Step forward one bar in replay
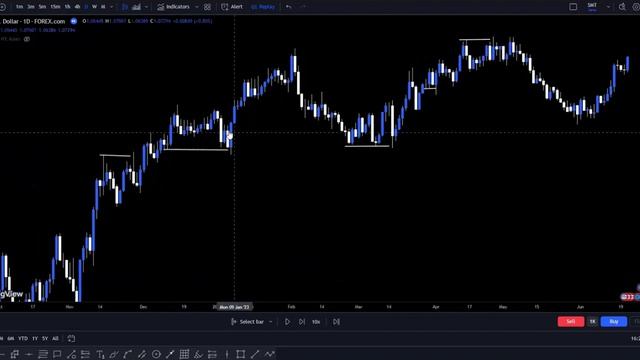Screen dimensions: 640x360 (x=302, y=322)
